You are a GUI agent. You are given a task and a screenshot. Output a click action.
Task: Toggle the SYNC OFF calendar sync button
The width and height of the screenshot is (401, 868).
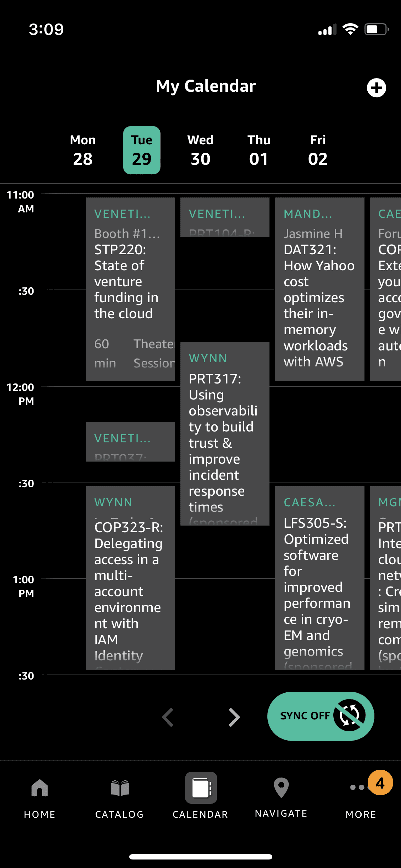tap(320, 716)
